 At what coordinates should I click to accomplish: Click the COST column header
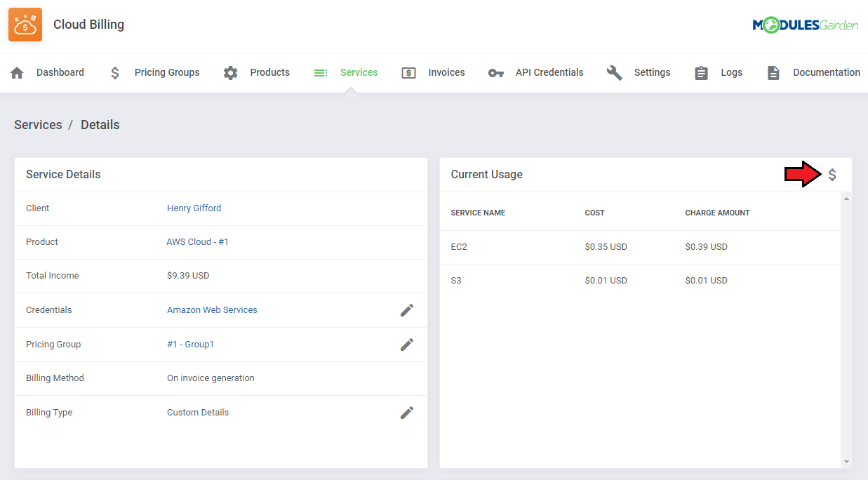tap(595, 213)
